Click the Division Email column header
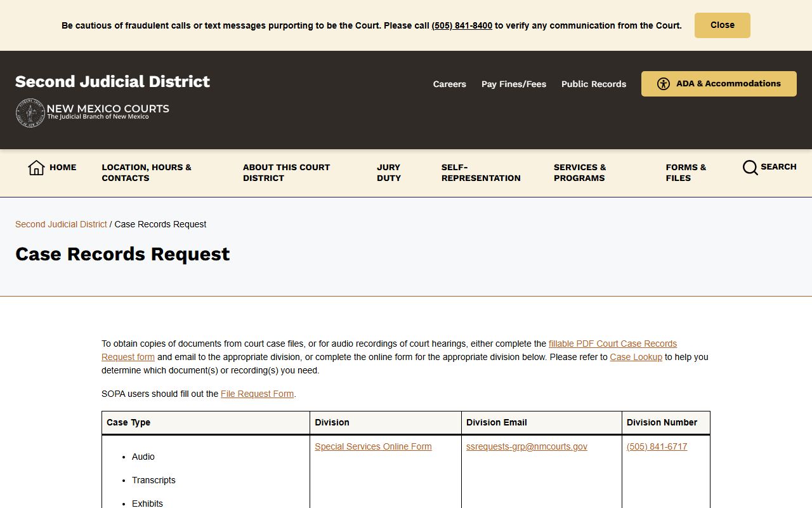The height and width of the screenshot is (508, 812). click(x=542, y=423)
